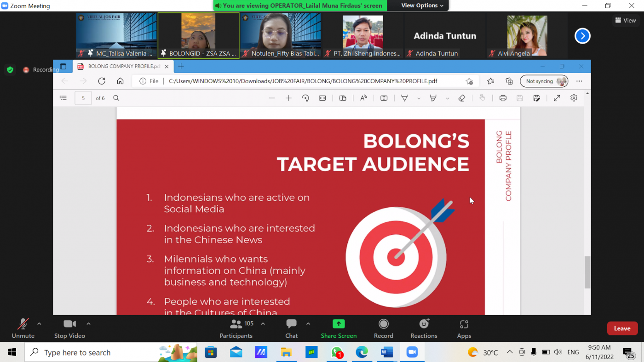Select the PDF Highlight tool
Viewport: 644px width, 362px height.
click(x=433, y=98)
